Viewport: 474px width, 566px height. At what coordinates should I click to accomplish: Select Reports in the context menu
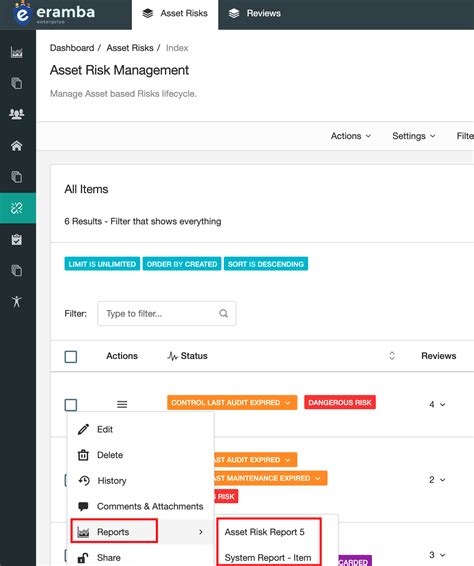(141, 532)
